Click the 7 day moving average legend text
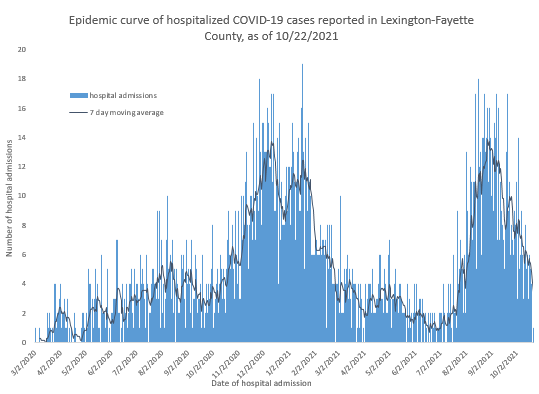Screen dimensions: 539x394 [x=126, y=113]
